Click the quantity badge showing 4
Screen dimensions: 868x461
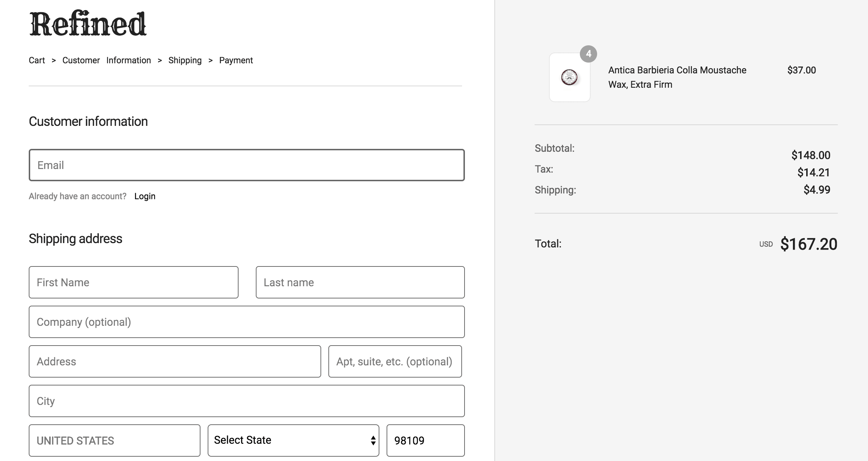588,54
